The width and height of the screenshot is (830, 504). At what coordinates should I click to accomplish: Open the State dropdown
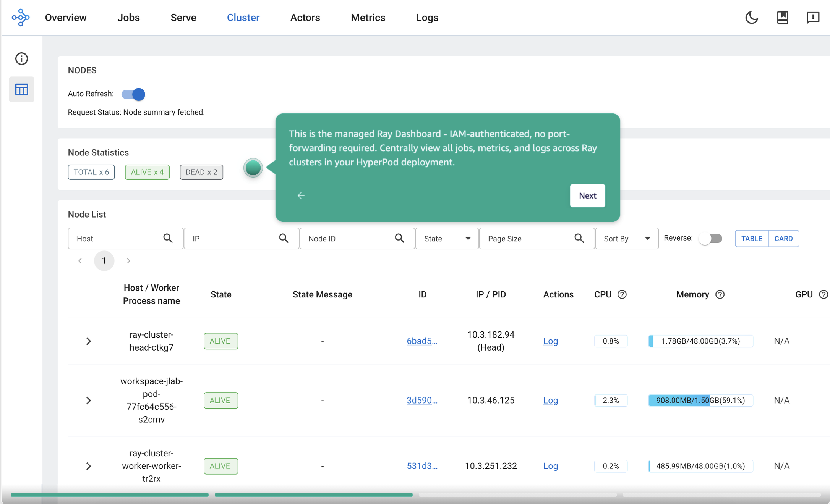pyautogui.click(x=447, y=239)
